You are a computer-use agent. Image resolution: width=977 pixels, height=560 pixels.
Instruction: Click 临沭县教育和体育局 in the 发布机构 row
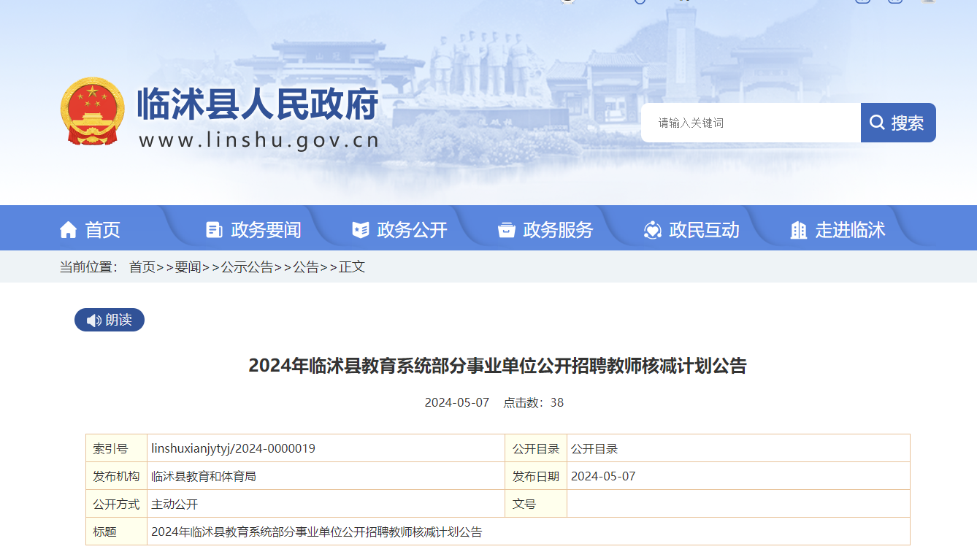(204, 476)
